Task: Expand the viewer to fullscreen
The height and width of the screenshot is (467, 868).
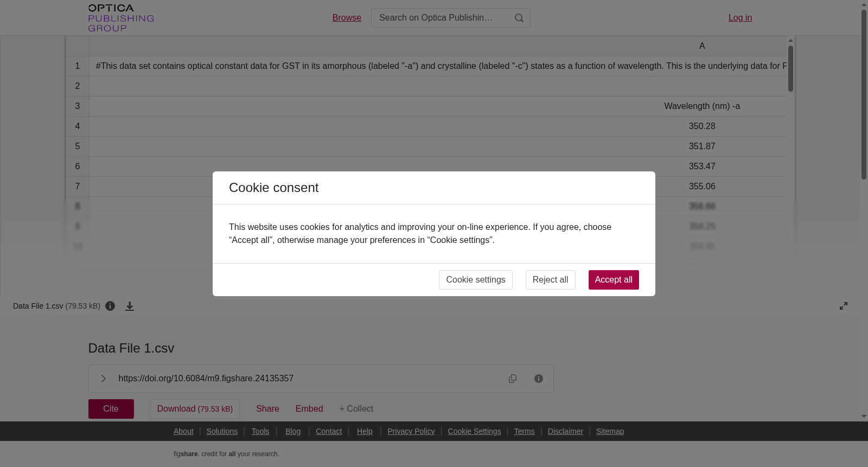Action: tap(844, 306)
